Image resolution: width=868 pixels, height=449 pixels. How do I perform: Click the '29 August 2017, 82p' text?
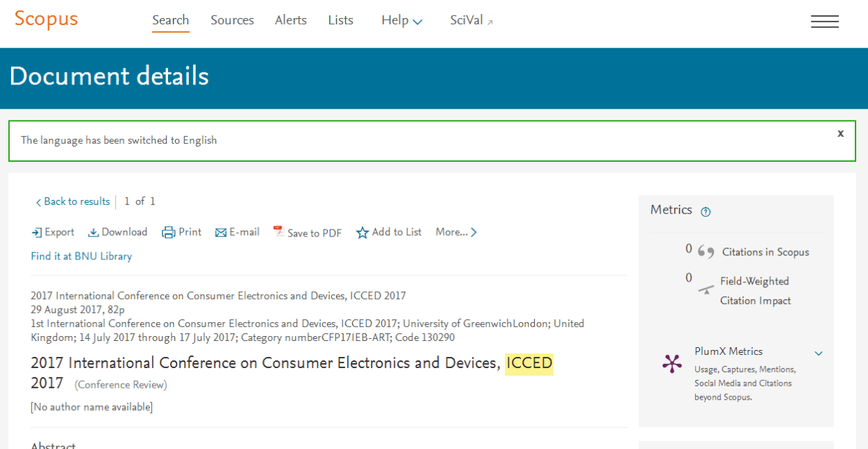tap(77, 310)
